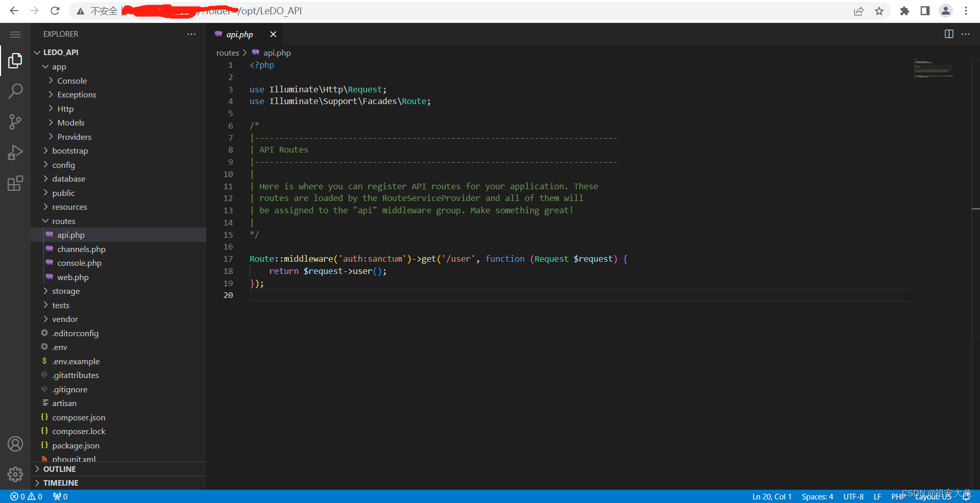Screen dimensions: 980x503
Task: Open the Manage settings gear
Action: pyautogui.click(x=15, y=474)
